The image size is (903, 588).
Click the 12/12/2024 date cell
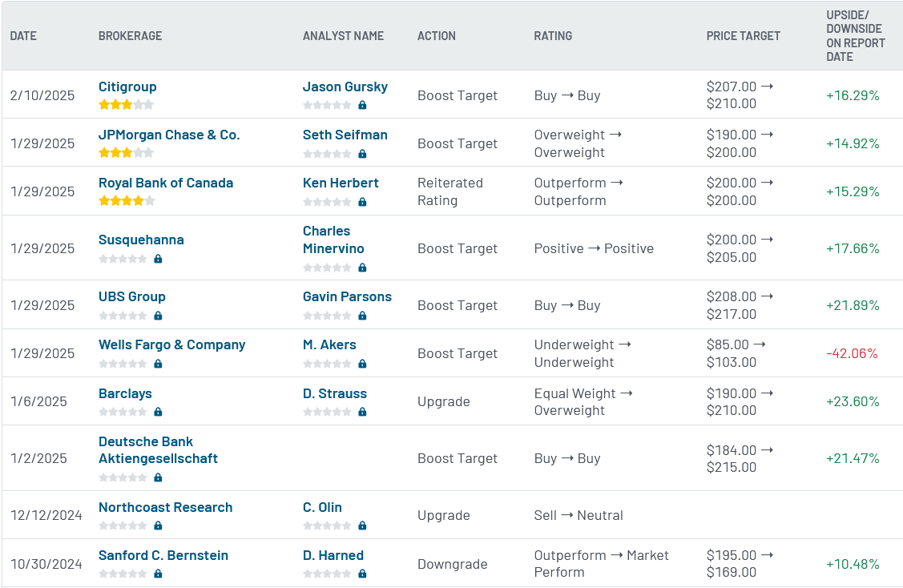click(x=46, y=515)
